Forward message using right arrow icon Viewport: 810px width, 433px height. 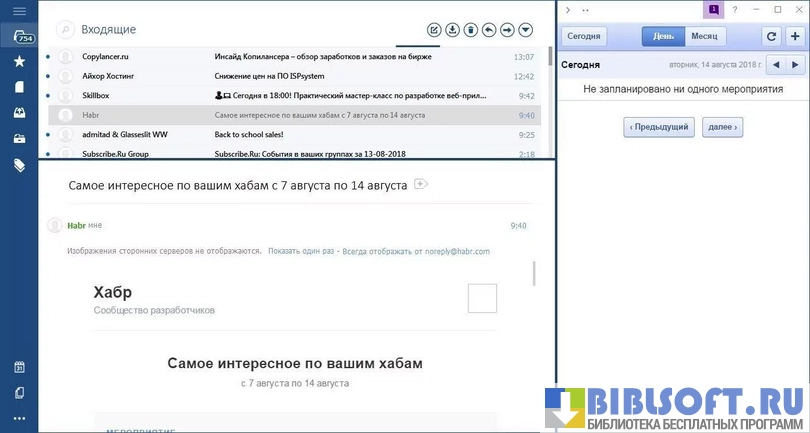pyautogui.click(x=507, y=30)
